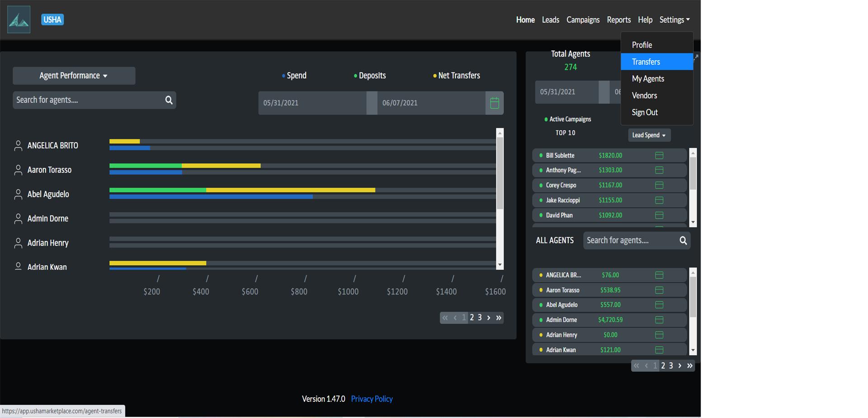Click the card icon in Admin Dorne row

pos(659,320)
